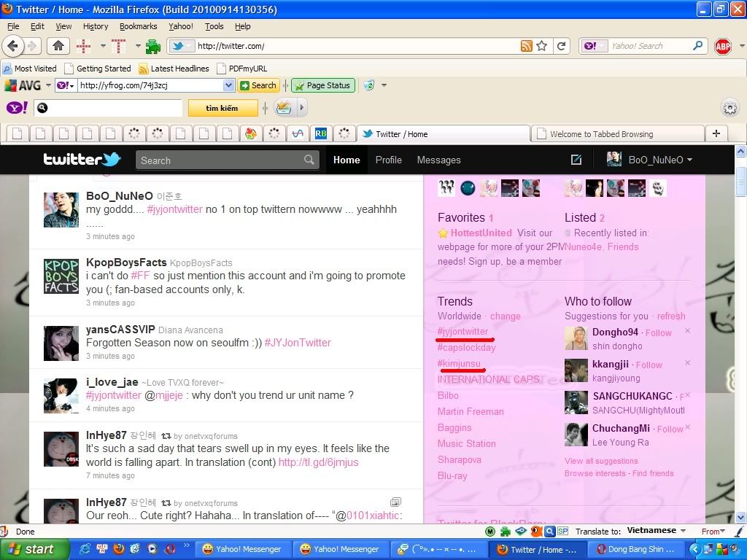Screen dimensions: 747x560
Task: Open the #capslockday trend
Action: tap(466, 347)
